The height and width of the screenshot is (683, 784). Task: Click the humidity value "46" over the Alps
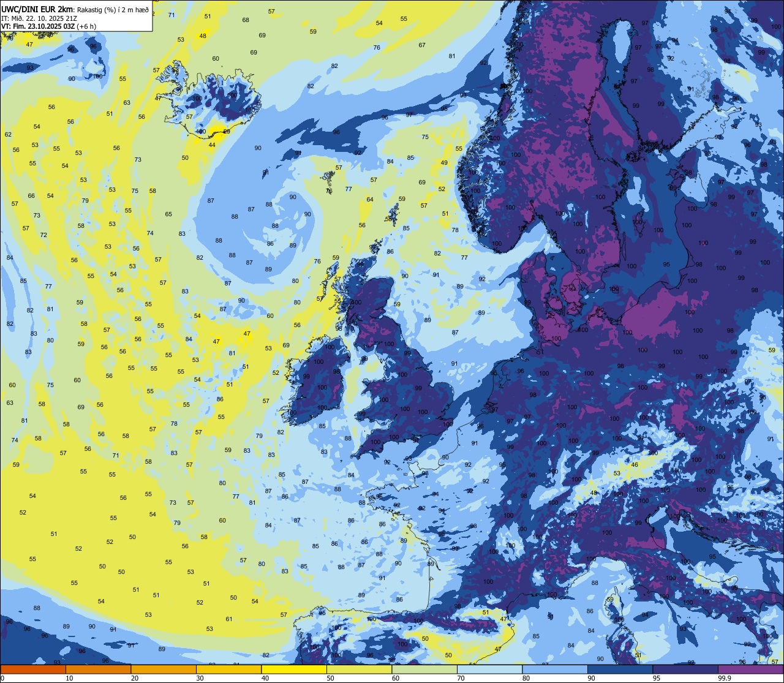(635, 465)
